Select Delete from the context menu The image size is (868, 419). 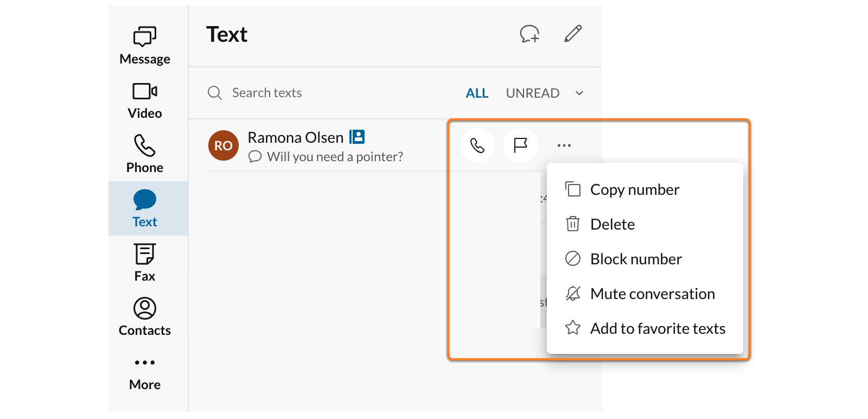[x=612, y=224]
